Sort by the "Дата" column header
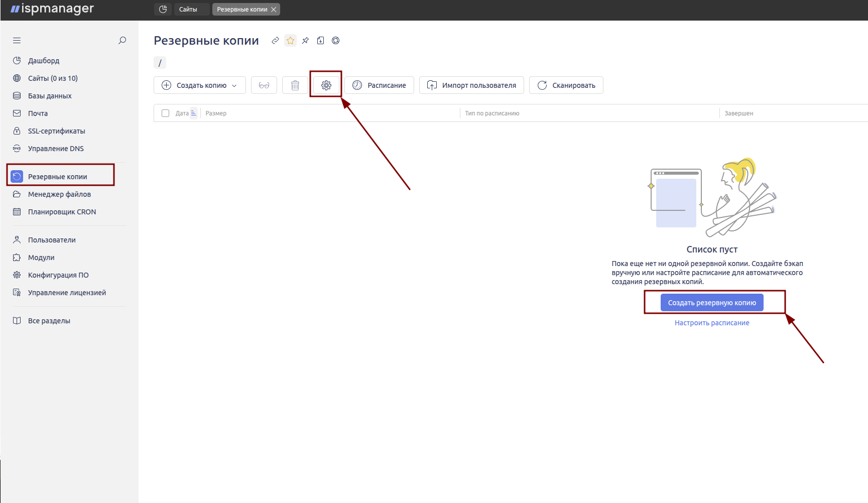 (x=182, y=113)
